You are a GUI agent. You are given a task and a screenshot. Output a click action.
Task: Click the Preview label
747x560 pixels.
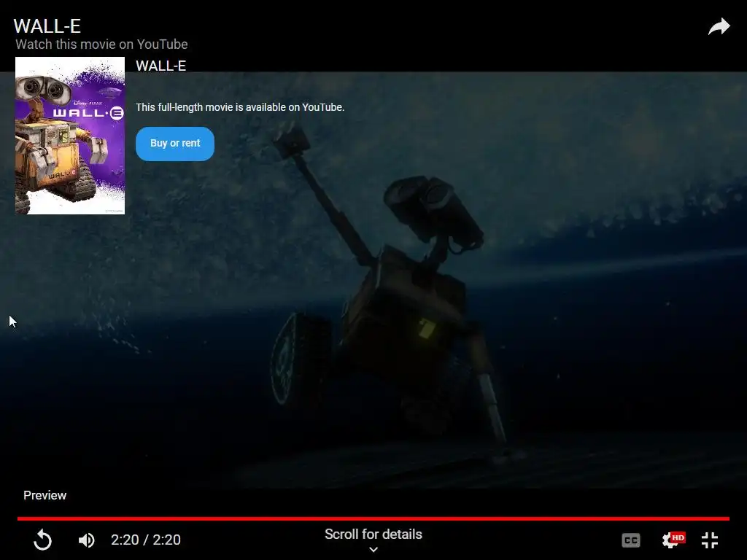click(44, 495)
